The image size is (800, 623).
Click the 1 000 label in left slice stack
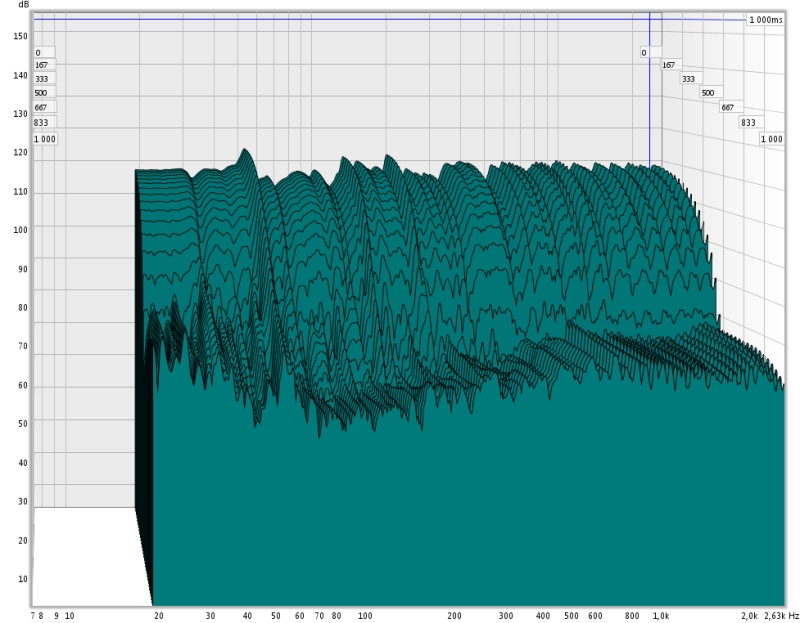pyautogui.click(x=45, y=138)
